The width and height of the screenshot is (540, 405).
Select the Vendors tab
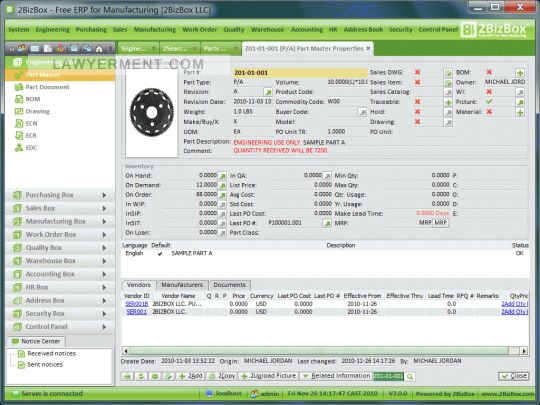pyautogui.click(x=139, y=285)
